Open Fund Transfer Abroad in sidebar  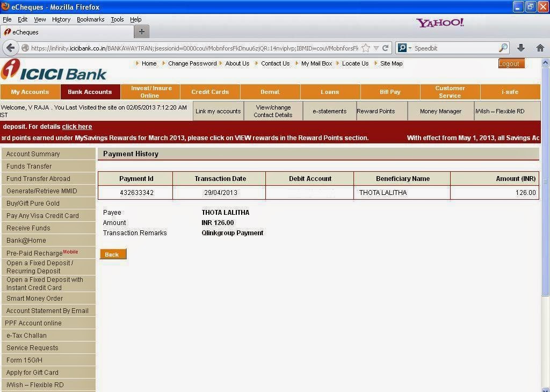(x=48, y=178)
